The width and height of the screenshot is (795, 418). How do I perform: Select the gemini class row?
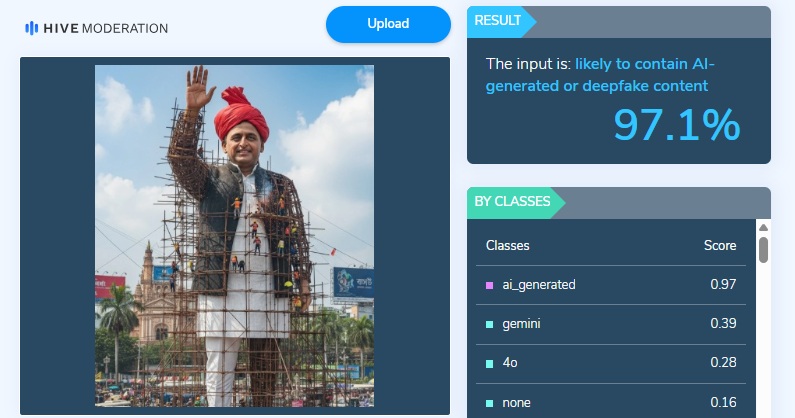click(x=611, y=324)
